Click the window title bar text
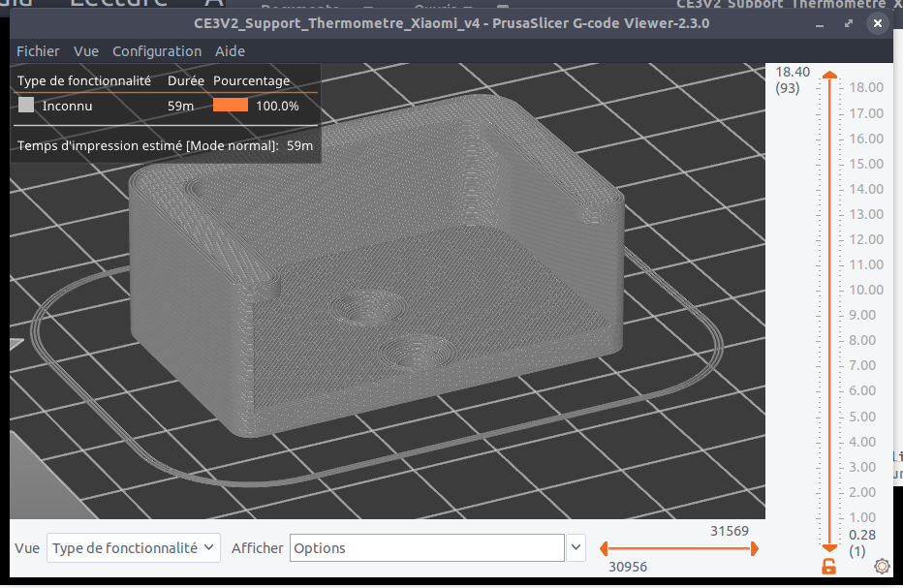Viewport: 903px width, 588px height. pyautogui.click(x=451, y=23)
